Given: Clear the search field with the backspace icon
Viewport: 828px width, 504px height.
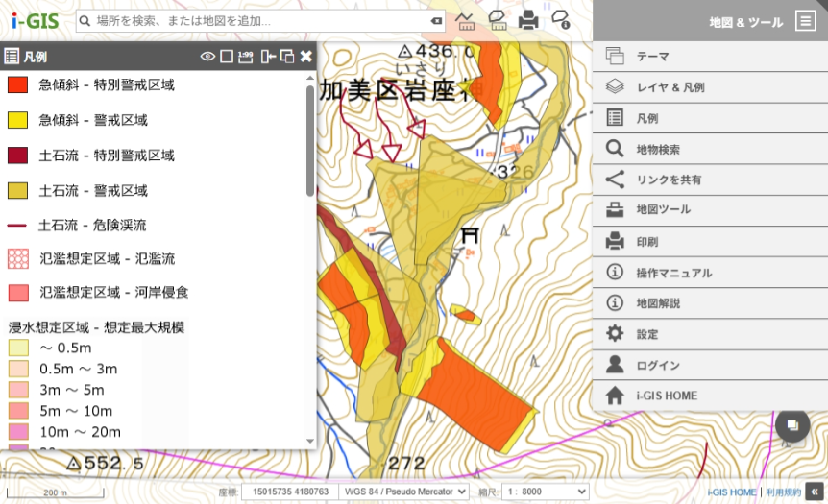Looking at the screenshot, I should click(x=436, y=21).
